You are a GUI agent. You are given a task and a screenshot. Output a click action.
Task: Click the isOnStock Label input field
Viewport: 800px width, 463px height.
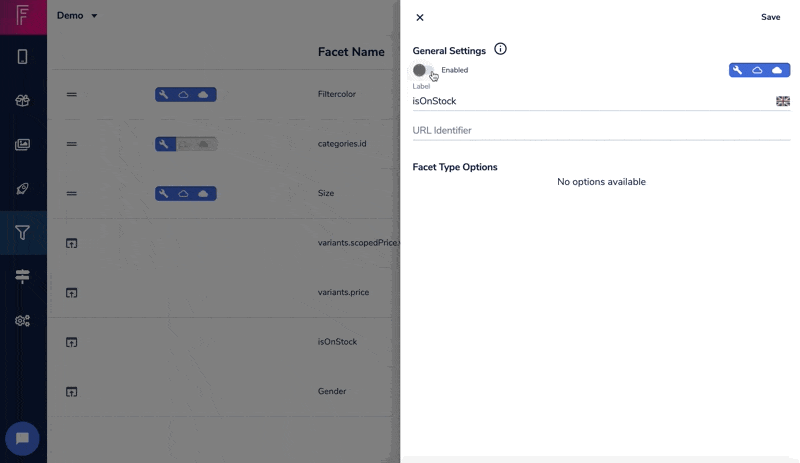pyautogui.click(x=590, y=101)
